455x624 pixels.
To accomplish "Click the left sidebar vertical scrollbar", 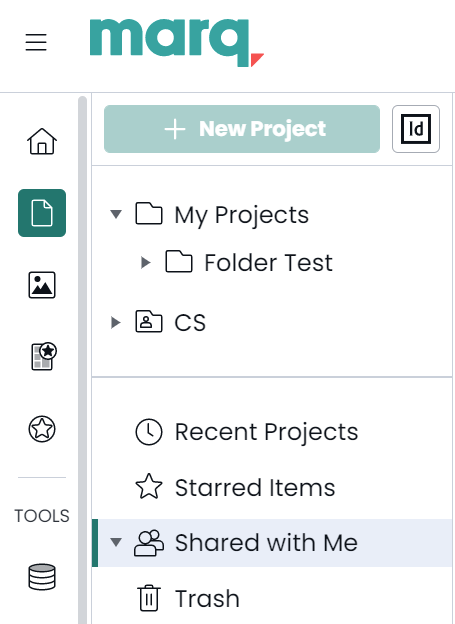I will tap(82, 358).
